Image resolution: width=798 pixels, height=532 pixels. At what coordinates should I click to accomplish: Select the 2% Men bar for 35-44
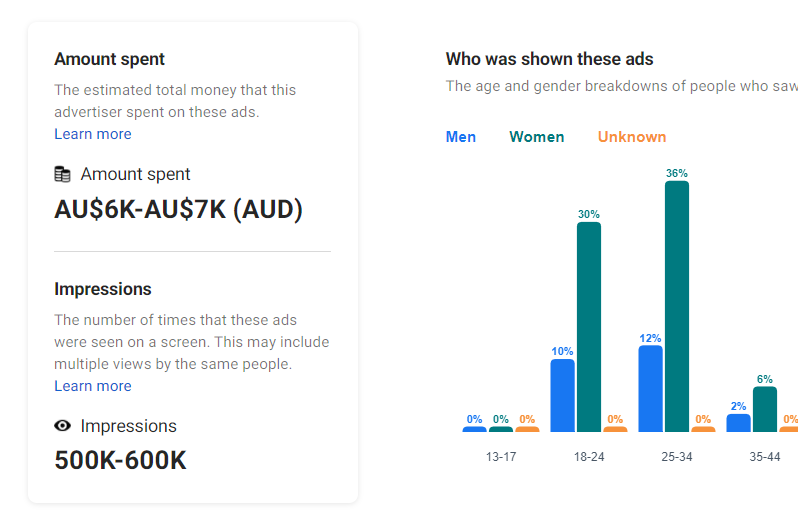coord(738,423)
